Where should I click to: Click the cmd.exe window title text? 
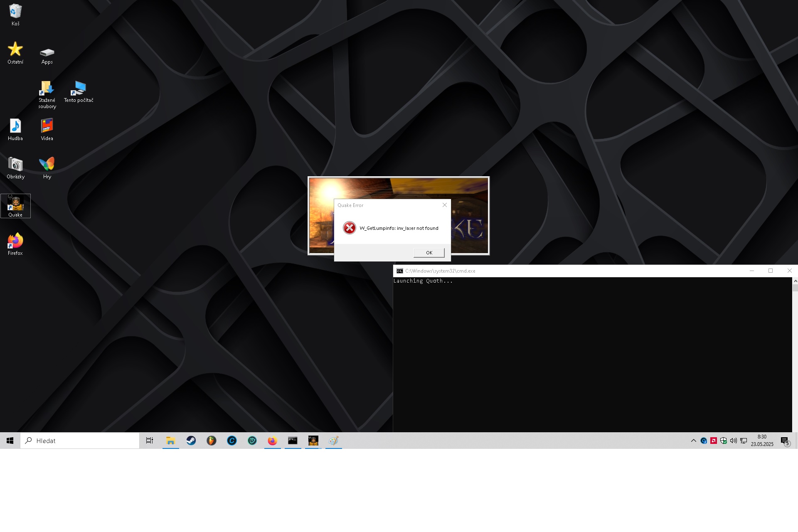point(440,271)
